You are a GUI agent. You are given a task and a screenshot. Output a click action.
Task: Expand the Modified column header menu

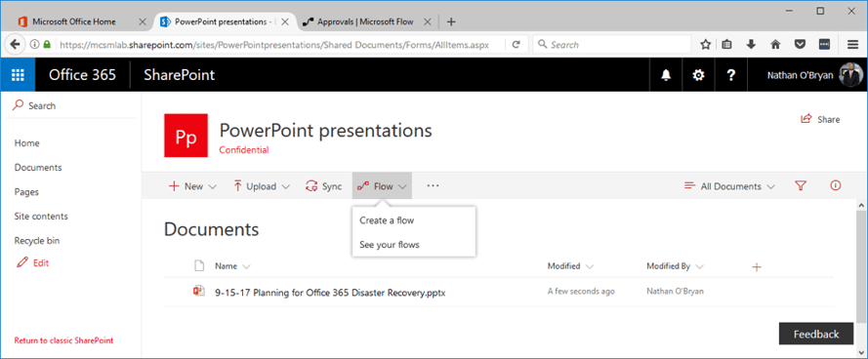click(x=570, y=266)
